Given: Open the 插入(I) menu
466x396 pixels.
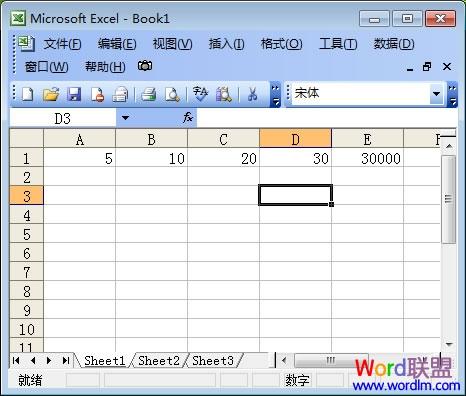Looking at the screenshot, I should 226,44.
